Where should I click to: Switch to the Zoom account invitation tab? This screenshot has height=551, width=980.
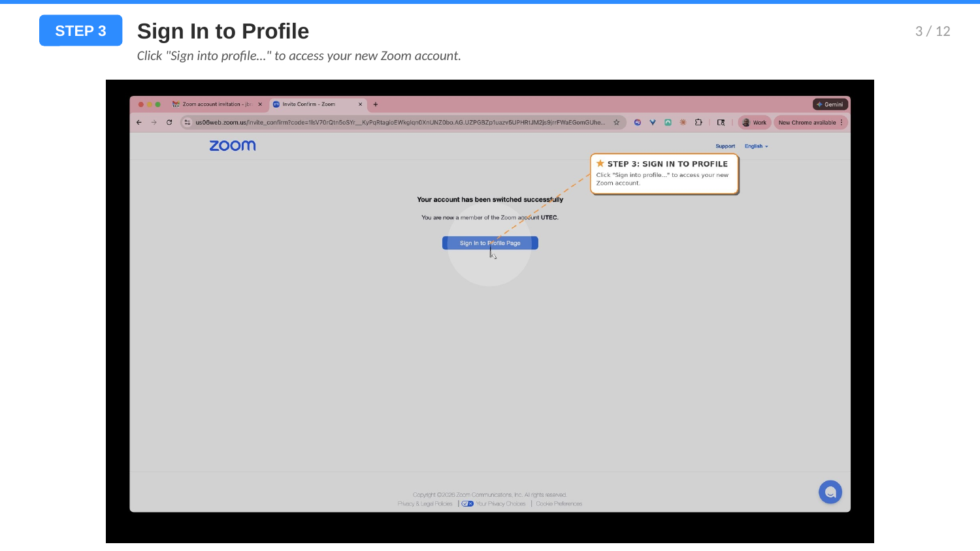[x=212, y=104]
